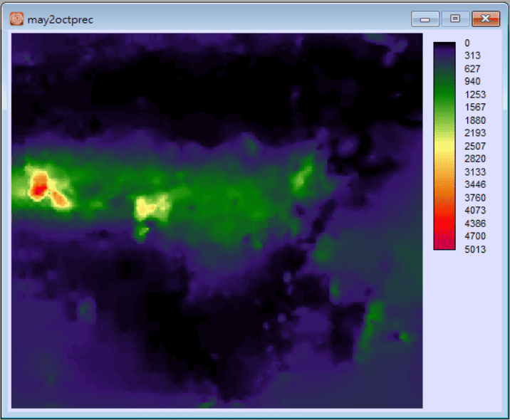Click the may2octprec window title text

[x=61, y=20]
